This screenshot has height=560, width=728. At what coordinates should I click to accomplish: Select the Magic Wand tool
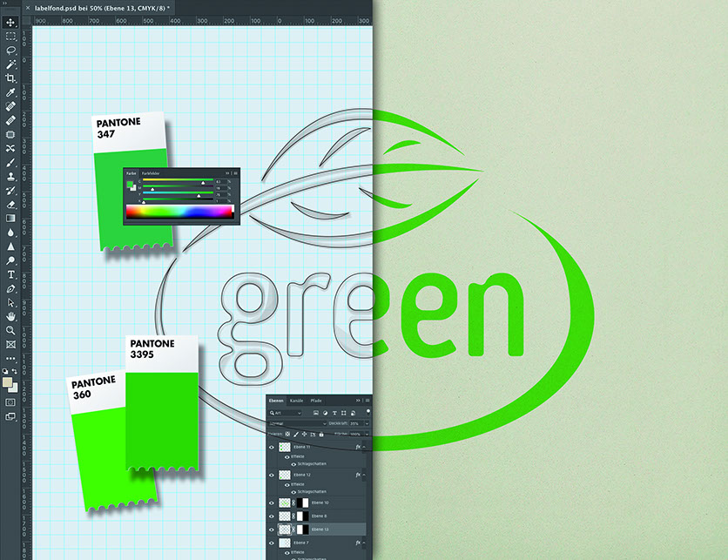point(11,64)
